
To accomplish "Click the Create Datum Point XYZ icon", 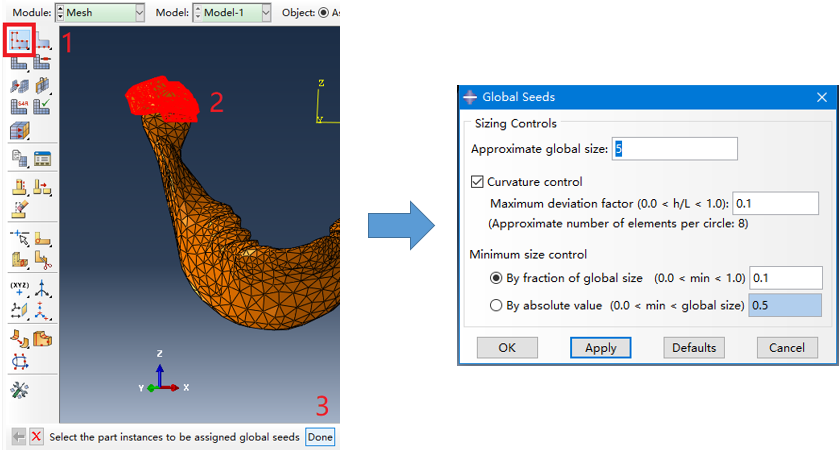I will tap(20, 289).
